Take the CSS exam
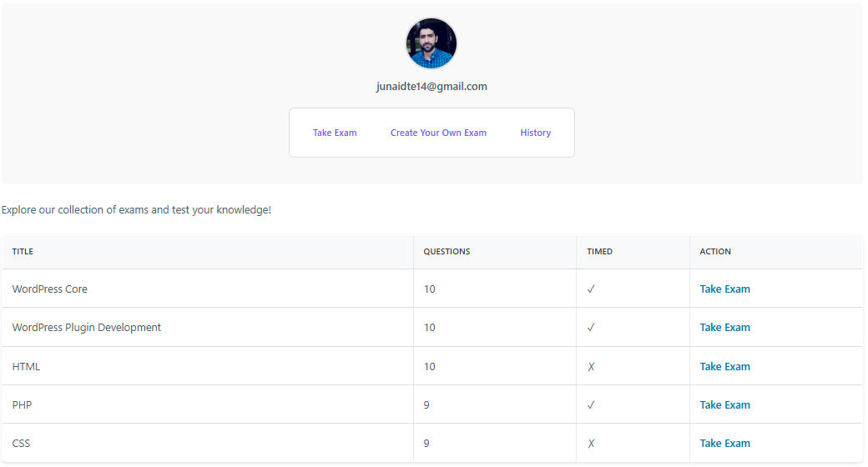This screenshot has height=467, width=868. coord(724,444)
